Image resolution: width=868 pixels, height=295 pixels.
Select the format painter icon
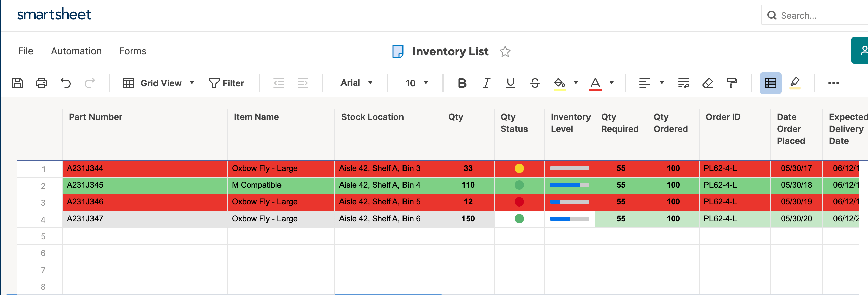[x=732, y=83]
